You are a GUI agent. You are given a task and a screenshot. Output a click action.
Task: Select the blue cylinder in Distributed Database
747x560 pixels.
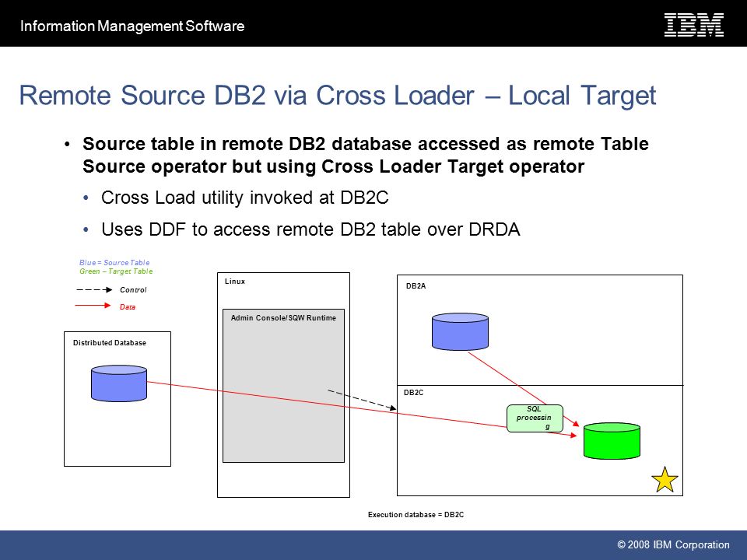119,383
